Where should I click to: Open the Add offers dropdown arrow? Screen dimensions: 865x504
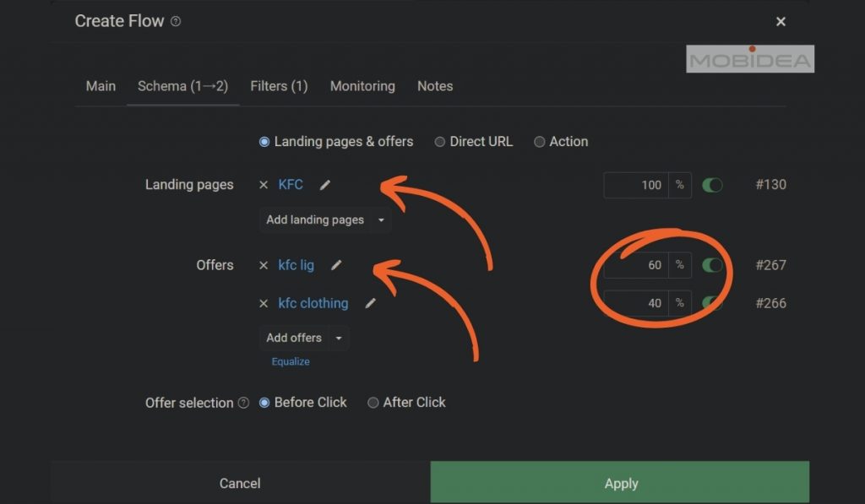(339, 338)
